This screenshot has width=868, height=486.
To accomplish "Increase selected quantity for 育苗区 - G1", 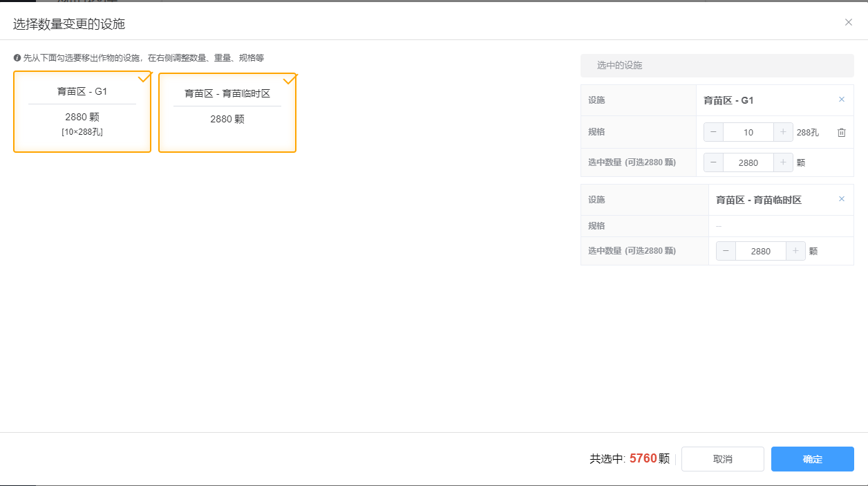I will point(783,162).
